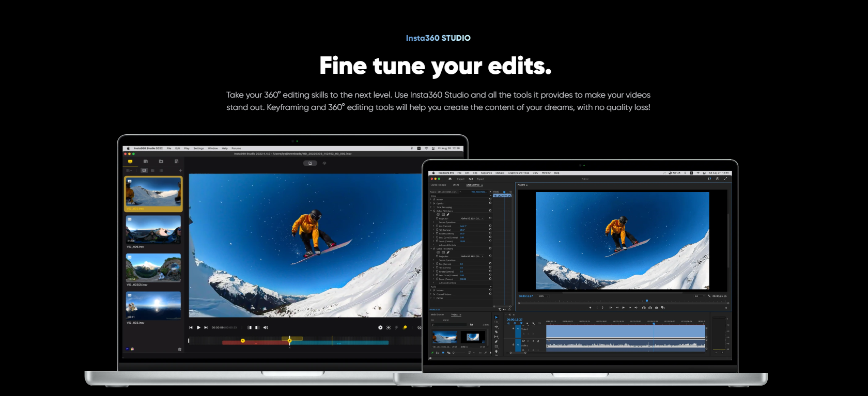The width and height of the screenshot is (868, 396).
Task: Toggle the eye preview icon above Insta360 viewer
Action: coord(324,163)
